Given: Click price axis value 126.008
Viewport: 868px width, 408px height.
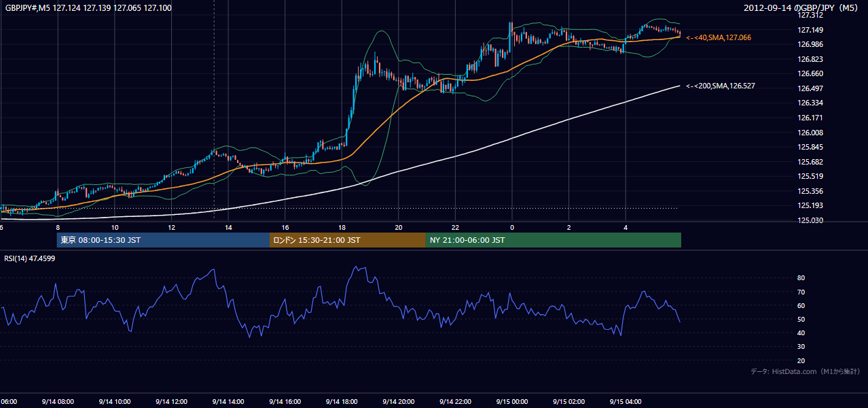Looking at the screenshot, I should pos(810,133).
